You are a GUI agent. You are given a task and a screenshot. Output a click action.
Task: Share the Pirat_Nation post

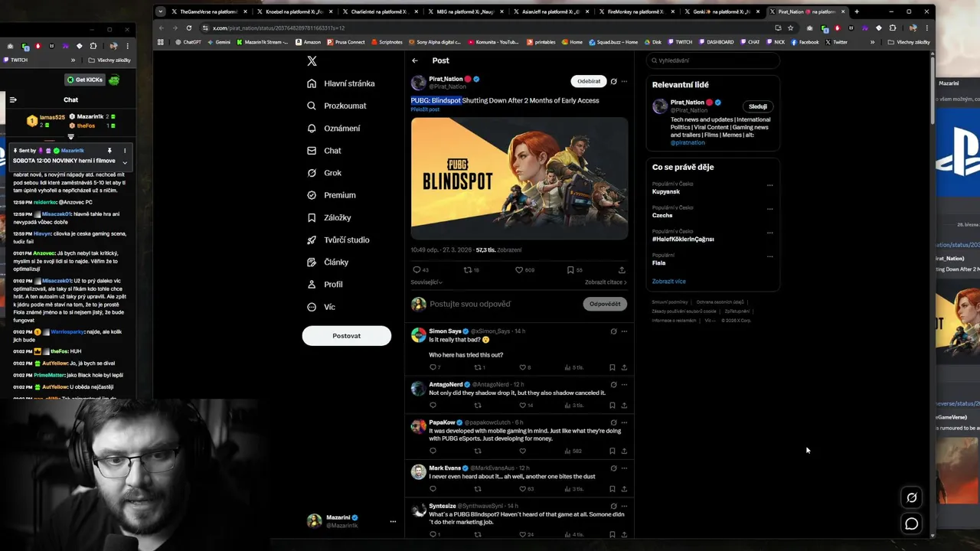(x=622, y=269)
